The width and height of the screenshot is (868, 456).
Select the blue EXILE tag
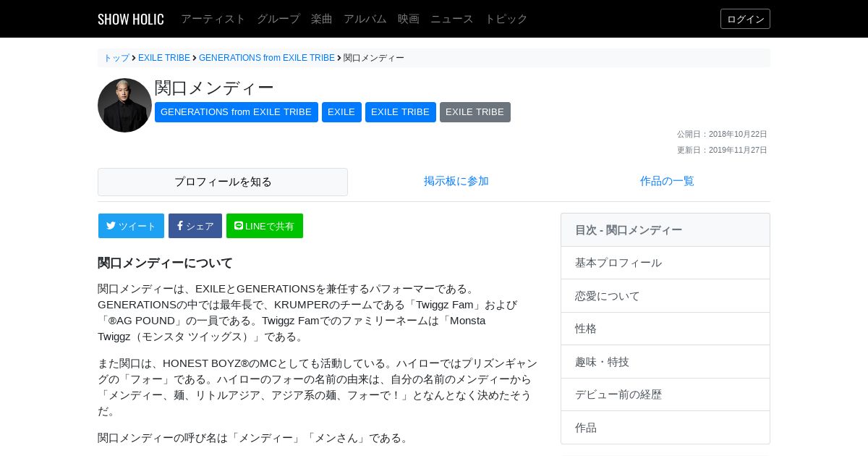click(341, 112)
